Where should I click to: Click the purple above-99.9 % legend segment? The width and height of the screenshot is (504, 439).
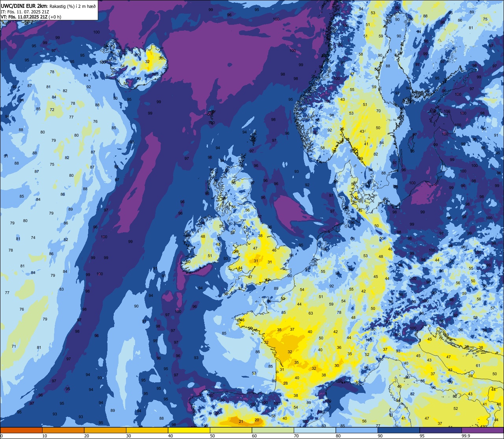pos(482,430)
